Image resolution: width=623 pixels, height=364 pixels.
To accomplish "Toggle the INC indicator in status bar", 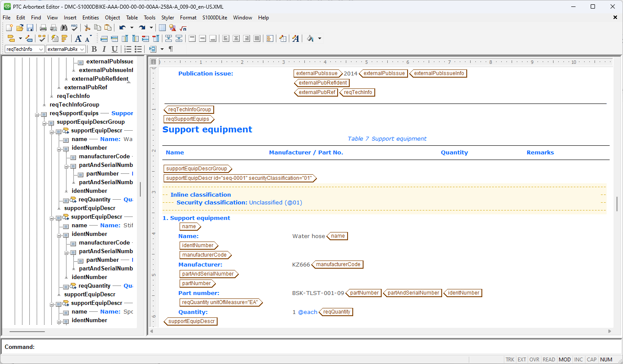I will point(579,360).
